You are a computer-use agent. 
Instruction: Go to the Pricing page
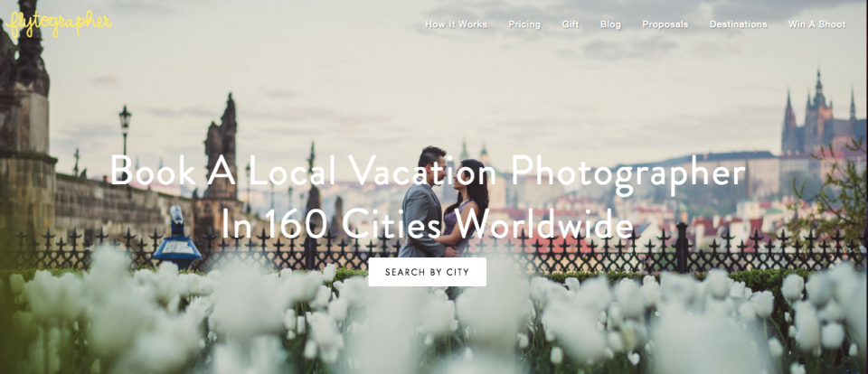click(x=524, y=24)
